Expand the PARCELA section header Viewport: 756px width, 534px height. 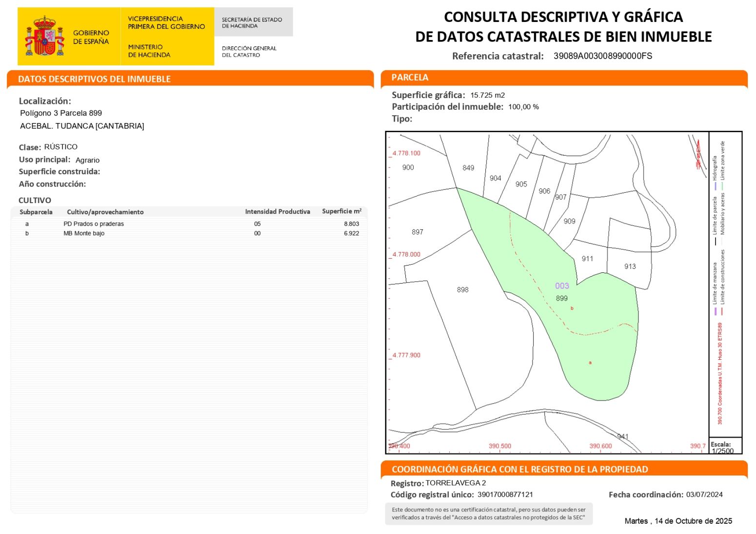pos(410,78)
